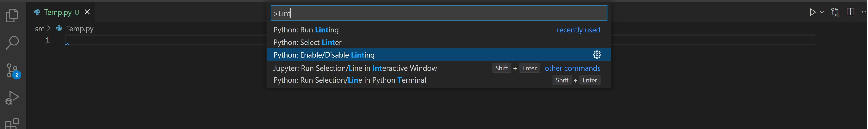
Task: Choose Python: Select Linter command
Action: coord(307,42)
